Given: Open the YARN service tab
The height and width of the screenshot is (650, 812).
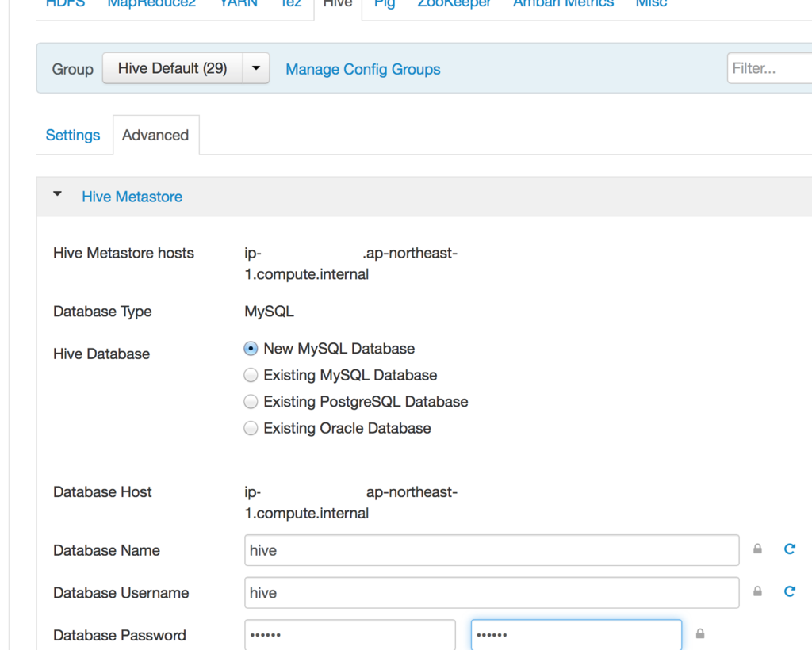Looking at the screenshot, I should [239, 3].
